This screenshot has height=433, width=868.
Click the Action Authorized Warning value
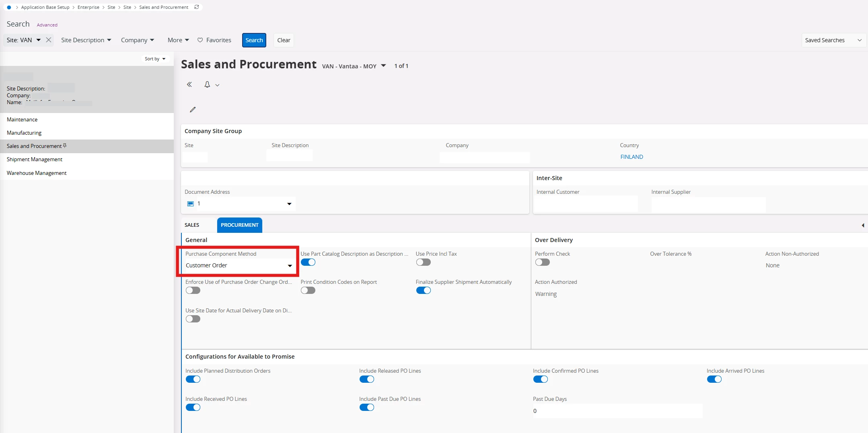[546, 294]
